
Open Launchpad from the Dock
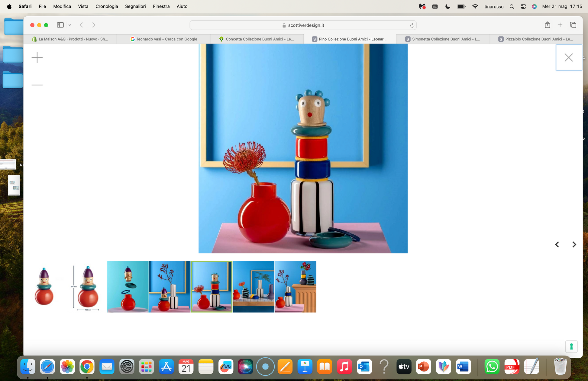click(x=147, y=366)
